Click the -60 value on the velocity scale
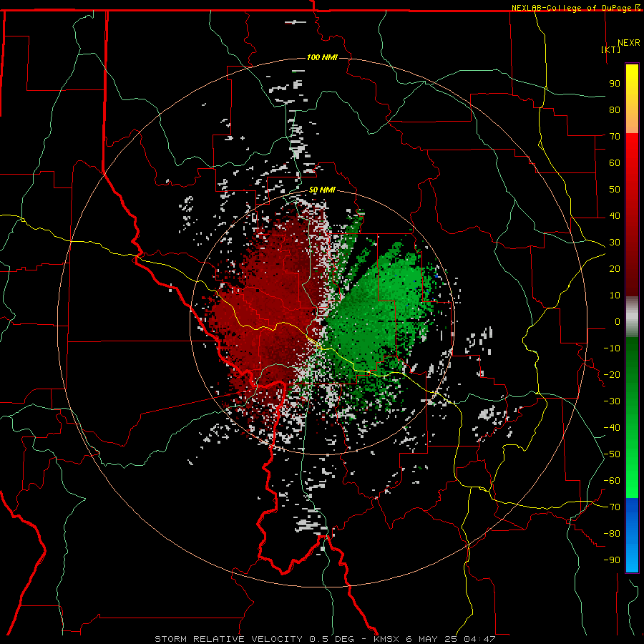The width and height of the screenshot is (644, 644). (612, 481)
